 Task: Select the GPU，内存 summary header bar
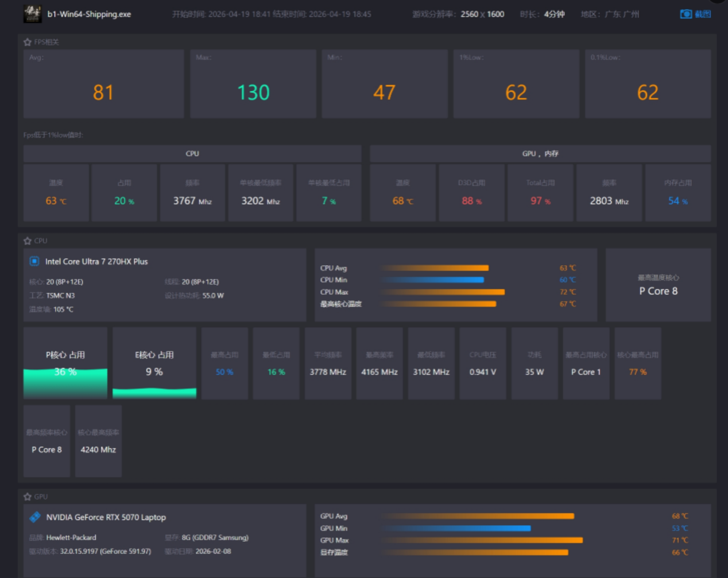click(540, 154)
